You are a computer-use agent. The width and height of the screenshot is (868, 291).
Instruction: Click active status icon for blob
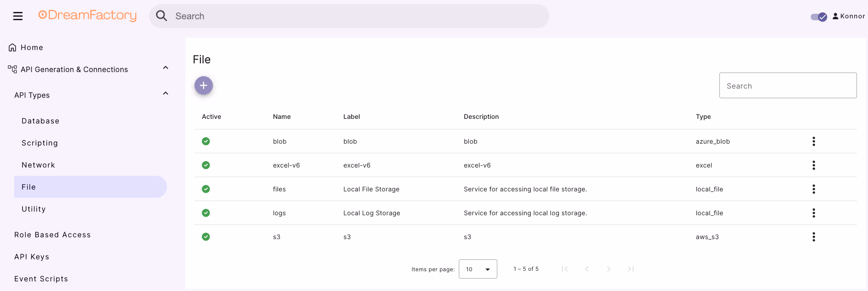point(206,141)
